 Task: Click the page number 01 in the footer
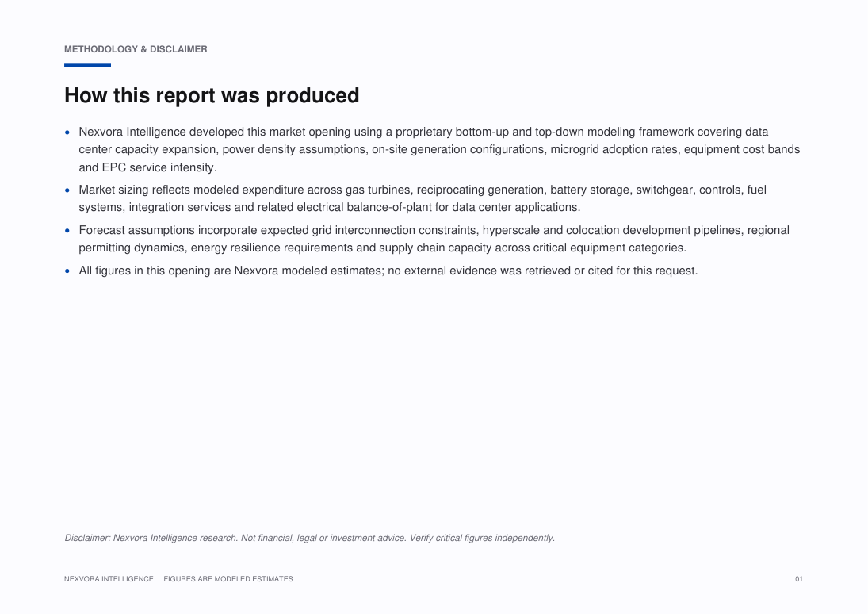[x=799, y=579]
